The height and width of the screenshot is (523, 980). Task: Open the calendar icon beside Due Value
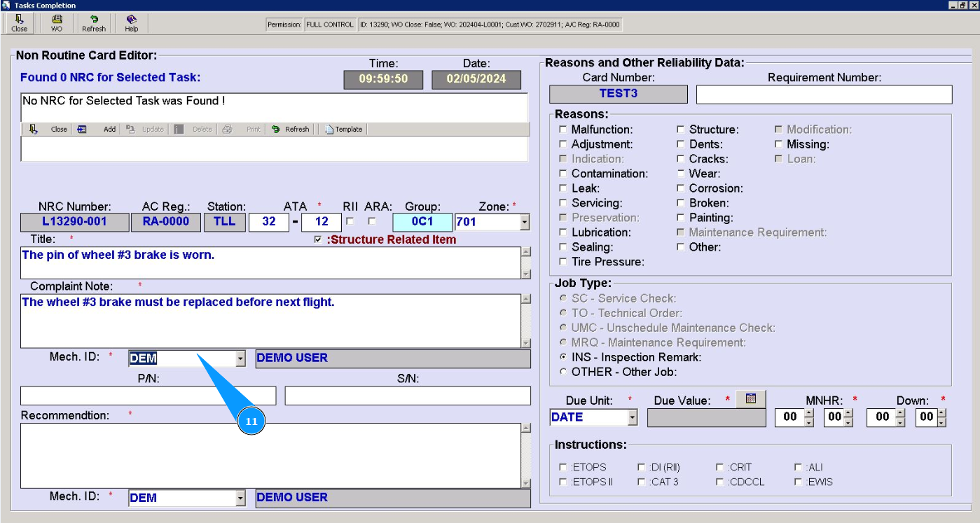(x=751, y=398)
